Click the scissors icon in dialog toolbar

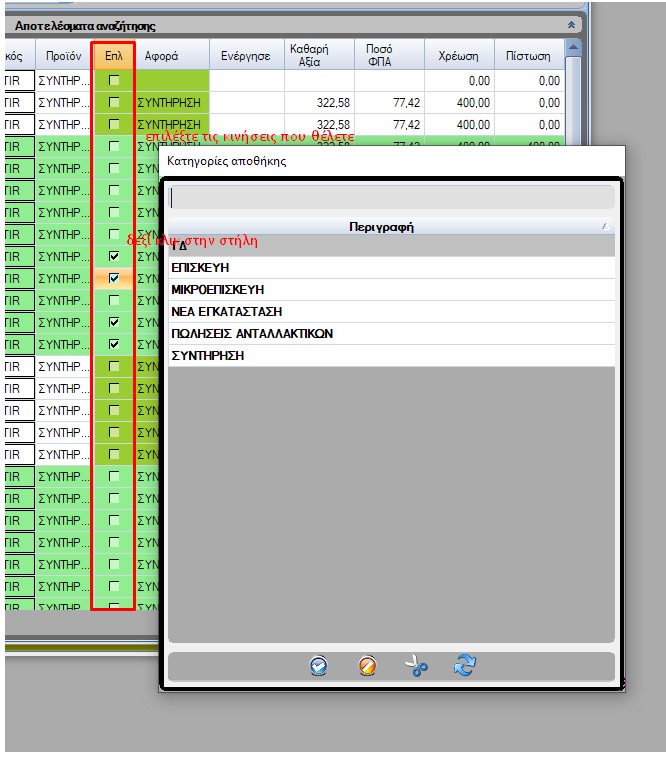tap(416, 667)
